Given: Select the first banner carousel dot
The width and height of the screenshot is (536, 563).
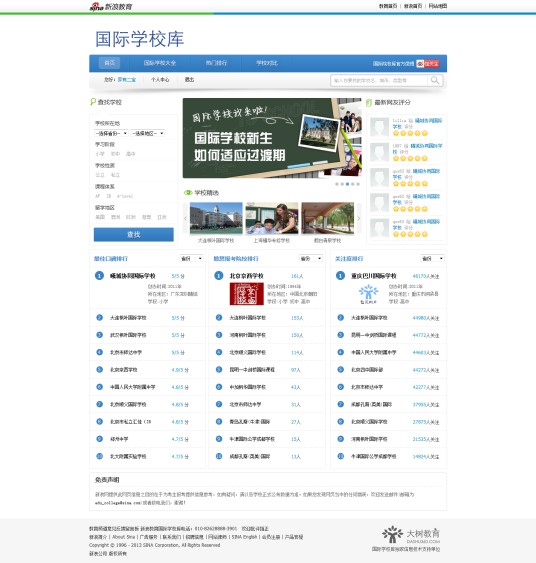Looking at the screenshot, I should tap(337, 184).
